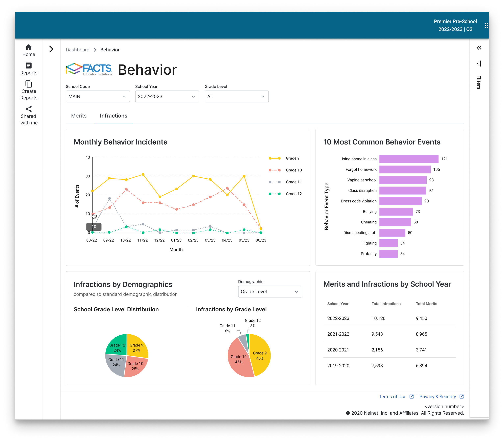Collapse the right panel with double chevron
Image resolution: width=504 pixels, height=440 pixels.
(479, 48)
